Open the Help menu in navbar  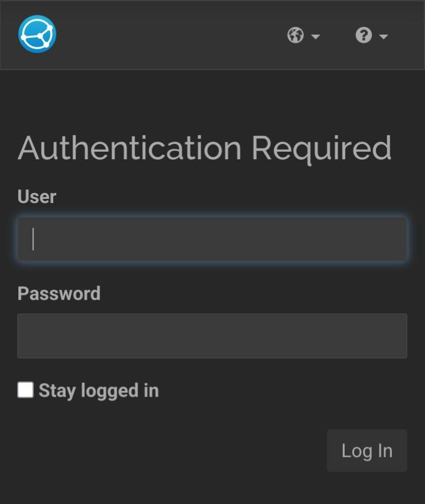click(x=372, y=35)
